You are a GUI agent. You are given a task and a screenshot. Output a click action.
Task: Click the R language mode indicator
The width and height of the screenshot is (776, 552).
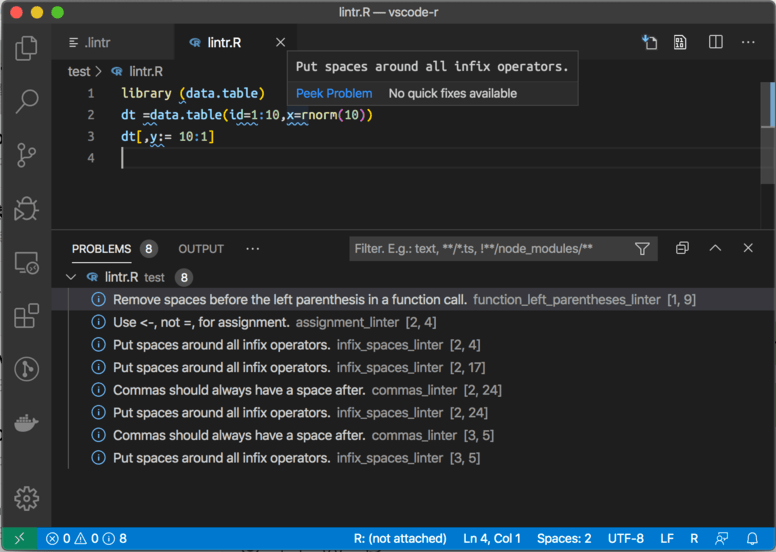[694, 539]
